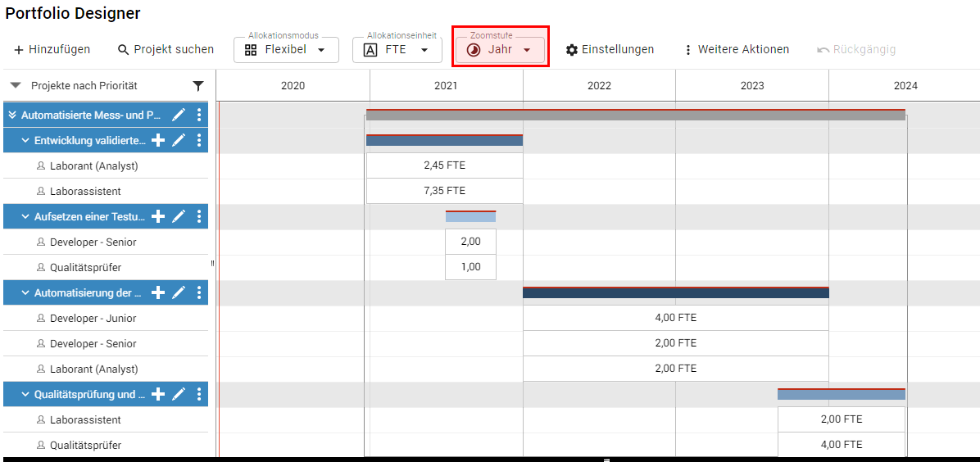This screenshot has width=980, height=462.
Task: Click the Hinzufügen button
Action: click(52, 50)
